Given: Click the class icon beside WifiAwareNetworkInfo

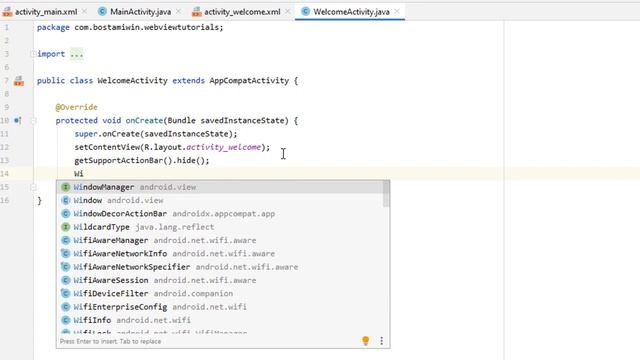Looking at the screenshot, I should pyautogui.click(x=66, y=253).
